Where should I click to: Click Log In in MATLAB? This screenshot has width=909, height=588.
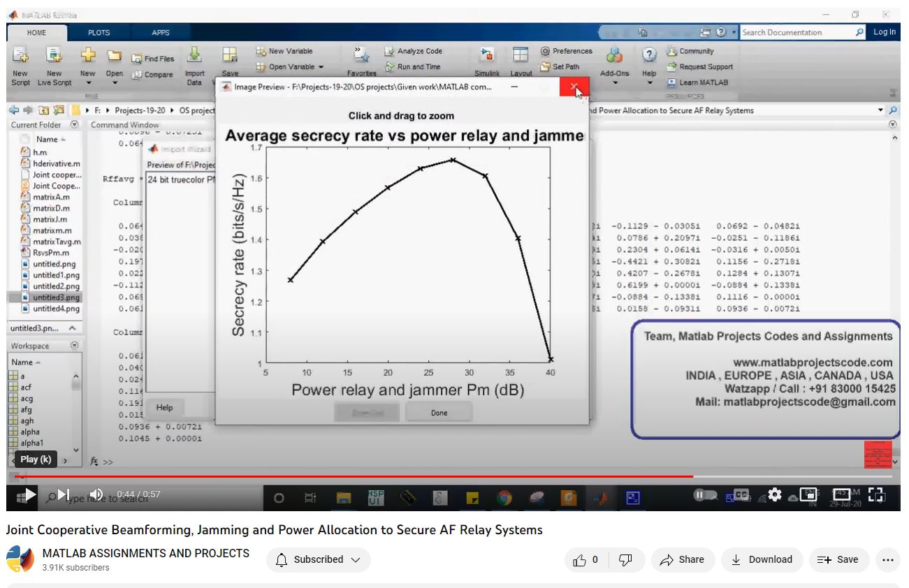[x=885, y=32]
